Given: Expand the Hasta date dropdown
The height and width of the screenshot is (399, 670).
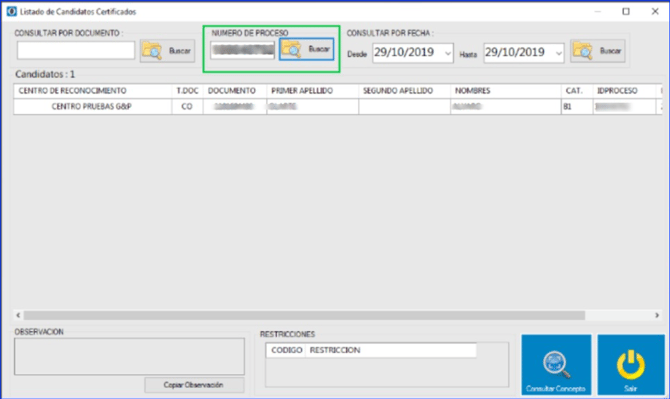Looking at the screenshot, I should pyautogui.click(x=558, y=53).
